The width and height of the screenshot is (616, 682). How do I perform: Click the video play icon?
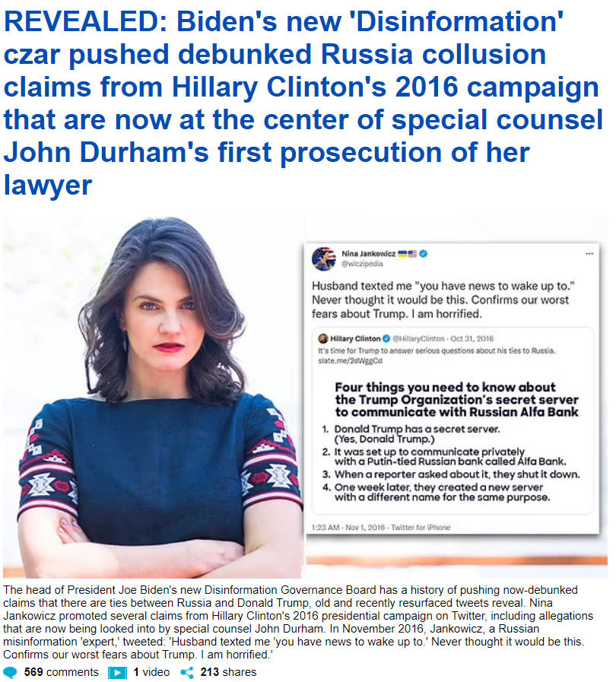coord(117,672)
